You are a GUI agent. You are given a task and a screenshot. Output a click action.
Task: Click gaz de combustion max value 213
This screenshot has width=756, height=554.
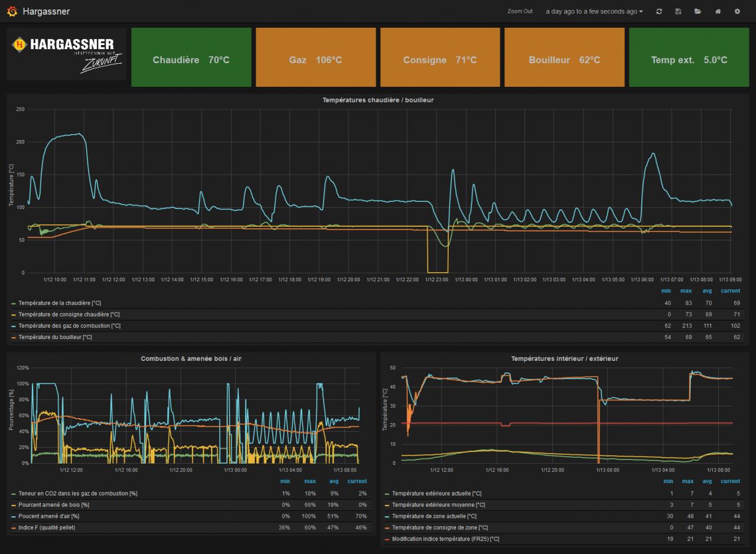click(x=687, y=325)
